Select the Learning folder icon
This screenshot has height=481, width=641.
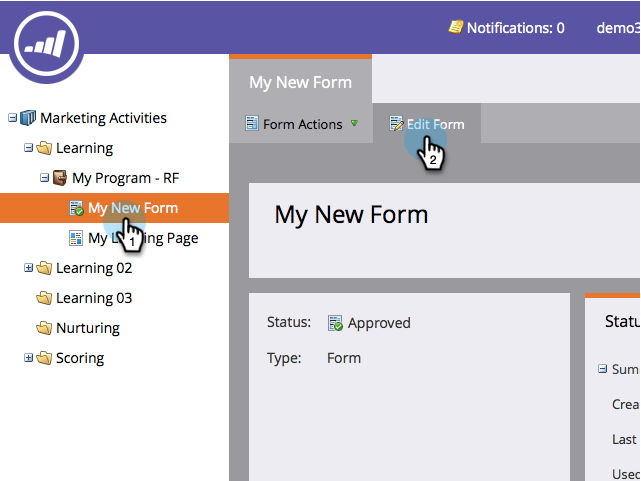(x=44, y=148)
